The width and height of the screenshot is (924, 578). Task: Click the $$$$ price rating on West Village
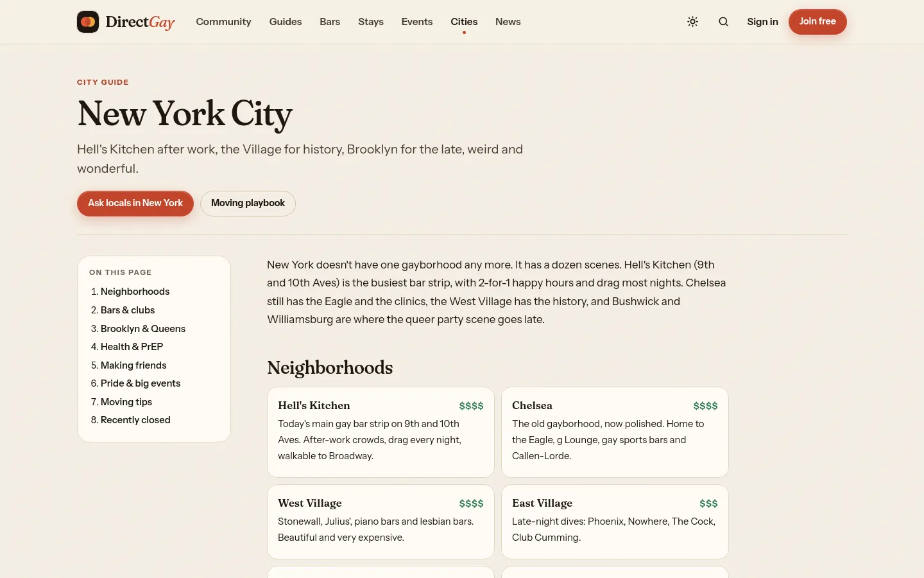pyautogui.click(x=471, y=504)
